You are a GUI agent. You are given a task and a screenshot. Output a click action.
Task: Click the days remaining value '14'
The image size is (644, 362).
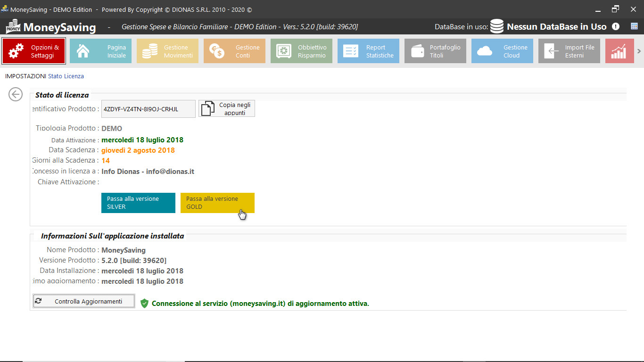click(106, 161)
